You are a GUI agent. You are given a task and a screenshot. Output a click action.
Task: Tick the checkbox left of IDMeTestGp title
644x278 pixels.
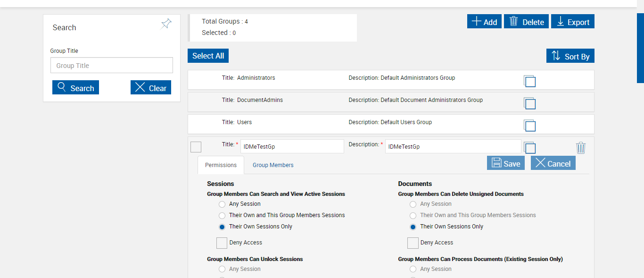click(196, 147)
